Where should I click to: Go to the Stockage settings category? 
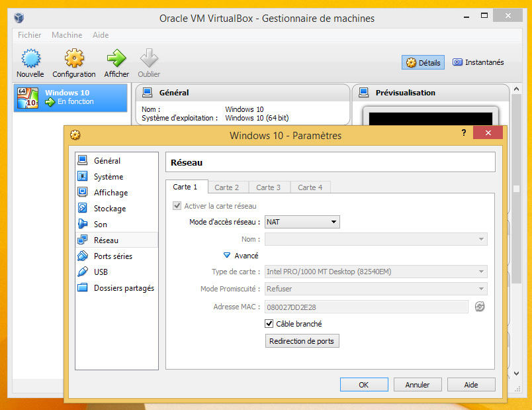109,209
